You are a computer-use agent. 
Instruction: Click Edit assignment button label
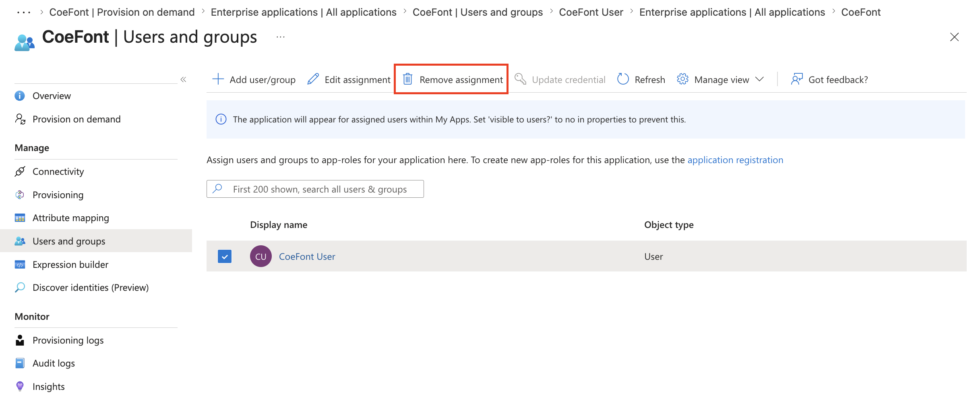pos(358,80)
